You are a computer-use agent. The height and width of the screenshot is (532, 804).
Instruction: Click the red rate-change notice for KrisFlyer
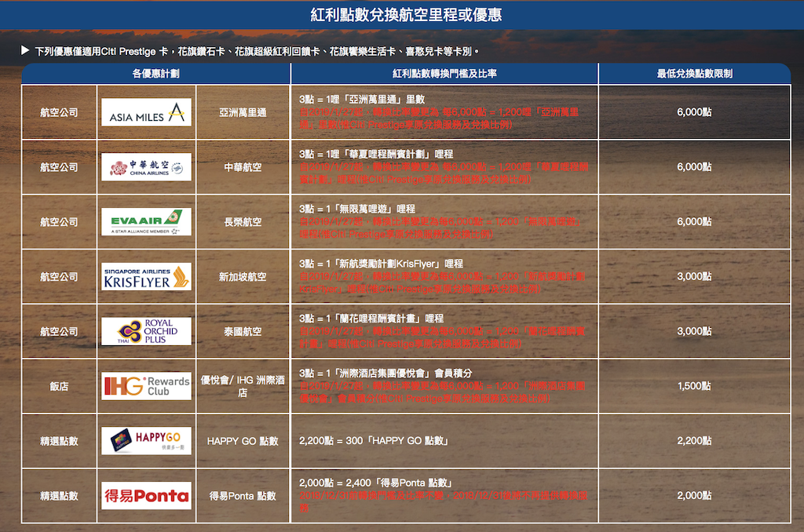442,283
